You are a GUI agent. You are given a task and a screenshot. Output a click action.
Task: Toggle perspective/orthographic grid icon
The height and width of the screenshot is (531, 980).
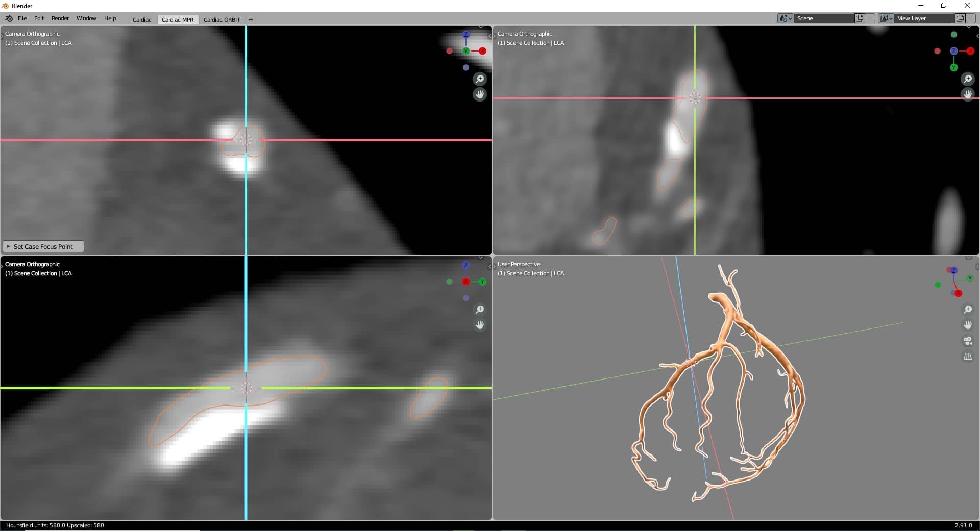[968, 357]
